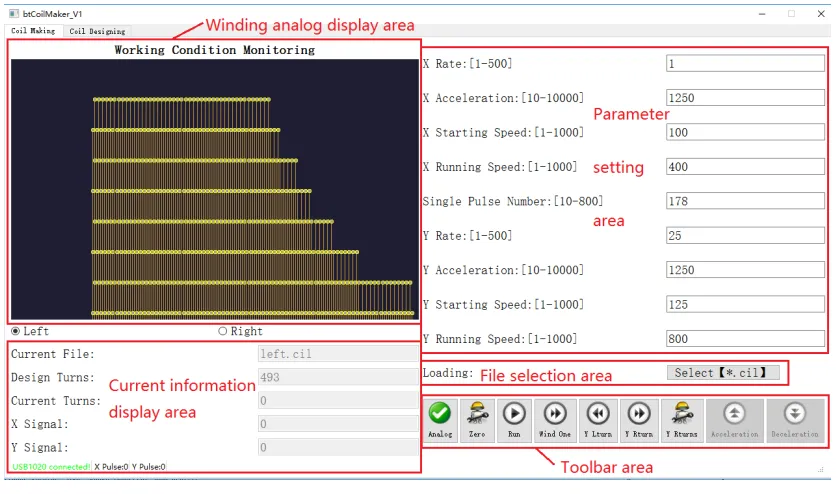This screenshot has width=838, height=494.
Task: Click the Y Pulse:0 status bar entry
Action: (x=149, y=467)
